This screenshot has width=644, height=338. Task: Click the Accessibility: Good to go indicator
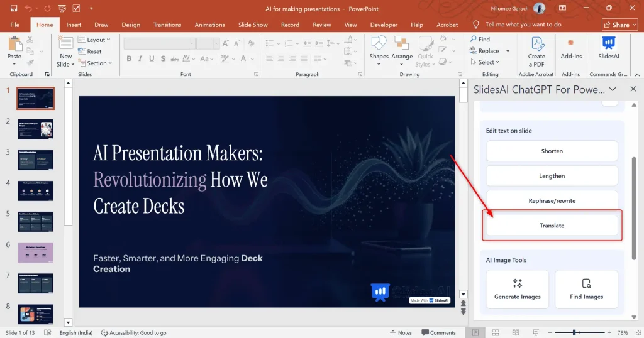(133, 333)
